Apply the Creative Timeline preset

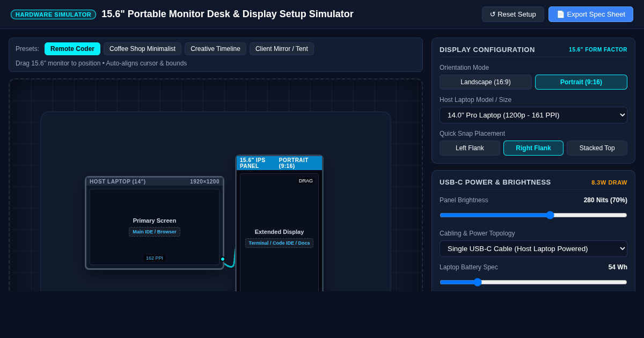pyautogui.click(x=215, y=49)
